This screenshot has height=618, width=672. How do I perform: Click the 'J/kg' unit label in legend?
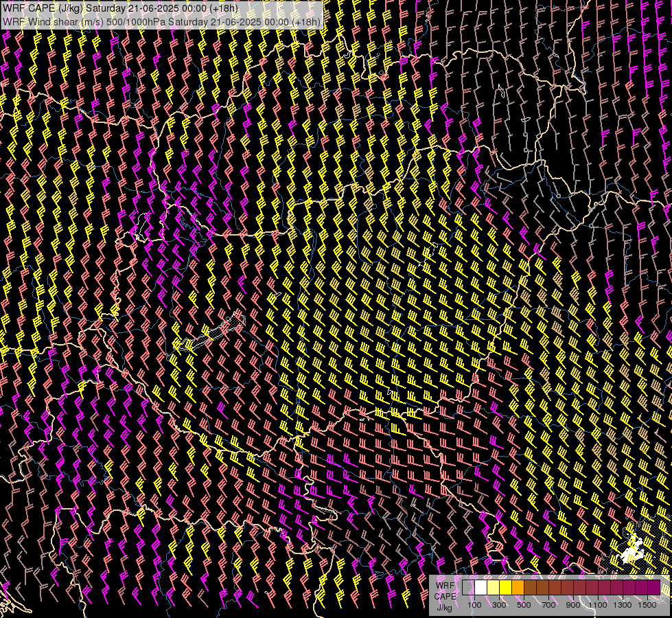tap(444, 608)
